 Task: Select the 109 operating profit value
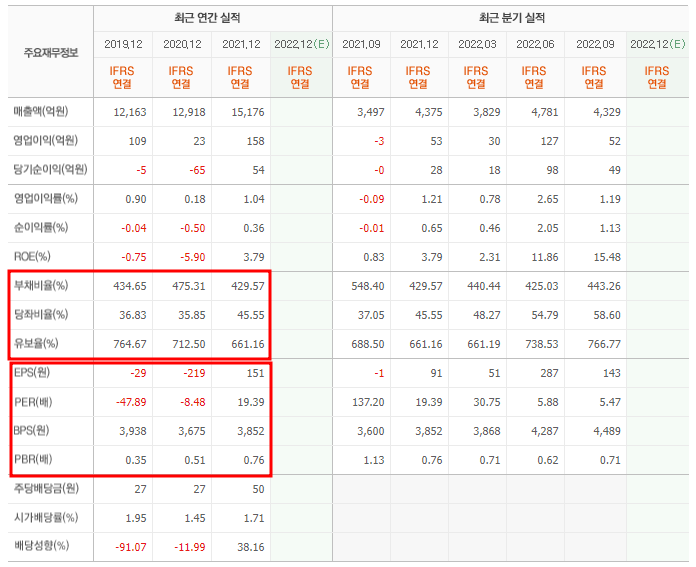click(x=137, y=141)
